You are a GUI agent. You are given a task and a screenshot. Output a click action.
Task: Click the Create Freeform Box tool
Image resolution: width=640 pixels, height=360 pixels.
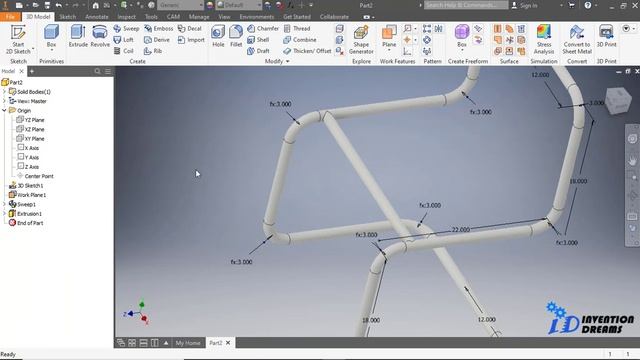coord(462,36)
